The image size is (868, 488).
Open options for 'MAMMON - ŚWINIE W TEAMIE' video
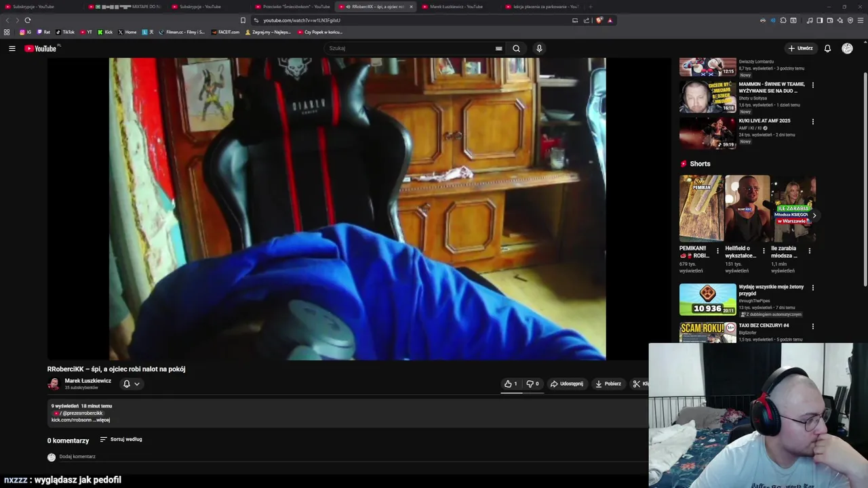(x=812, y=85)
